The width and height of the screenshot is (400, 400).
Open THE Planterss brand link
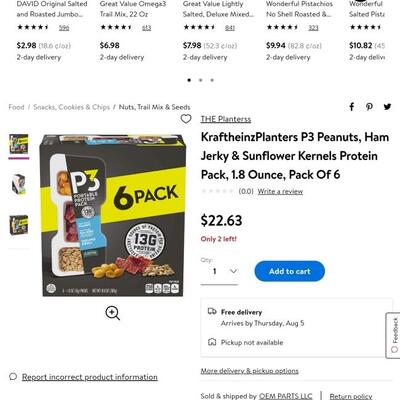(x=226, y=119)
